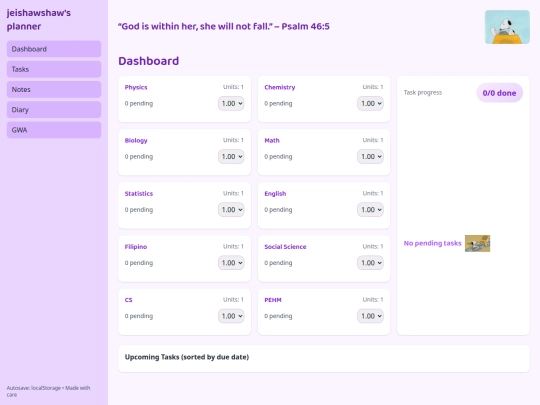
Task: Click the Physics subject title
Action: 136,87
